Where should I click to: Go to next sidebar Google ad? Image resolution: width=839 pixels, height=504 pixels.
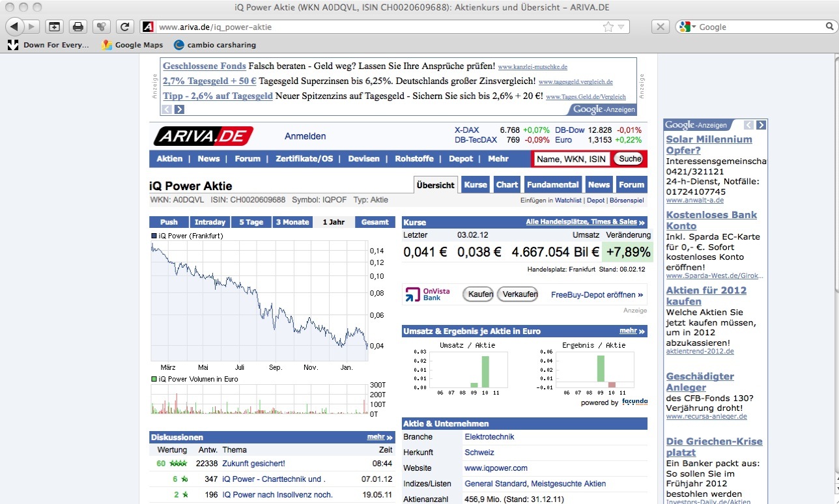(x=761, y=125)
